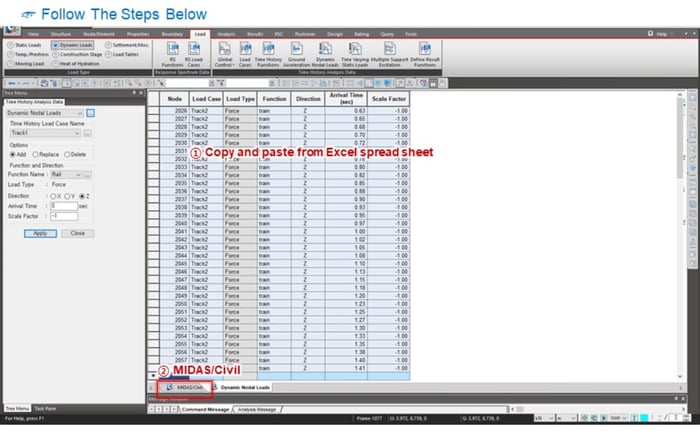Open RS Functions in the ribbon
700x435 pixels.
pos(172,54)
